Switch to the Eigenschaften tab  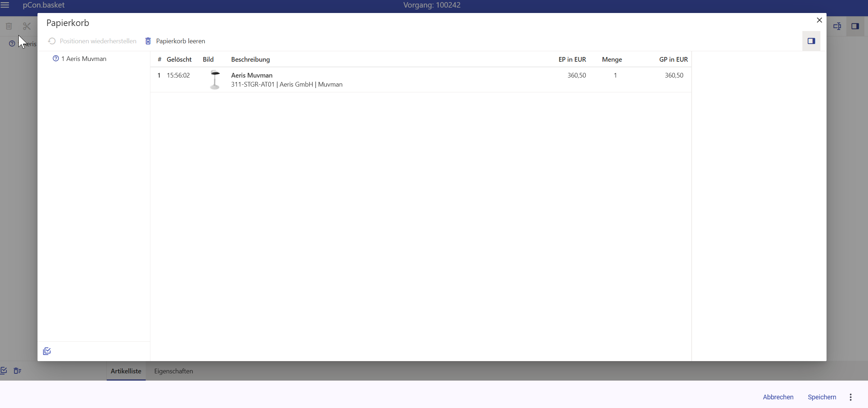point(173,371)
